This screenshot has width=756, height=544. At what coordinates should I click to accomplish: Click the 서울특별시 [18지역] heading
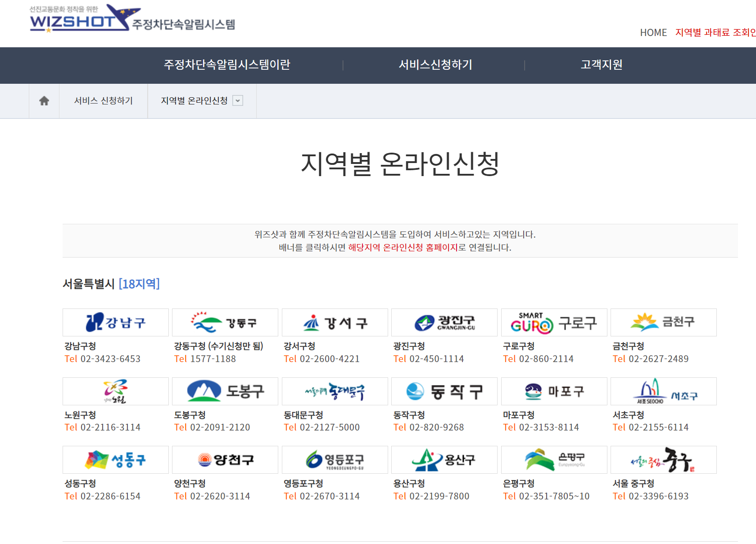pos(111,284)
